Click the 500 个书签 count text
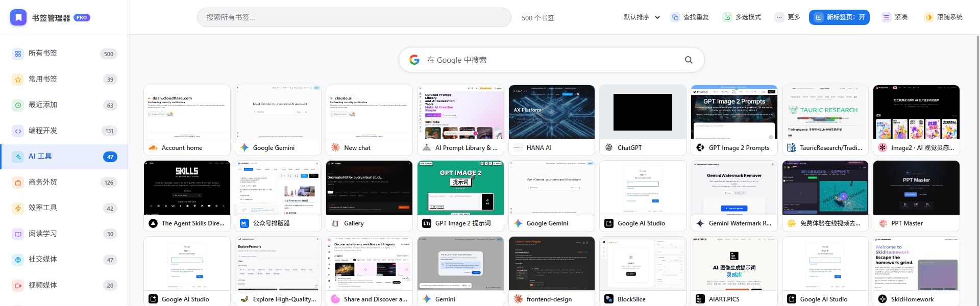Image resolution: width=980 pixels, height=306 pixels. point(537,18)
